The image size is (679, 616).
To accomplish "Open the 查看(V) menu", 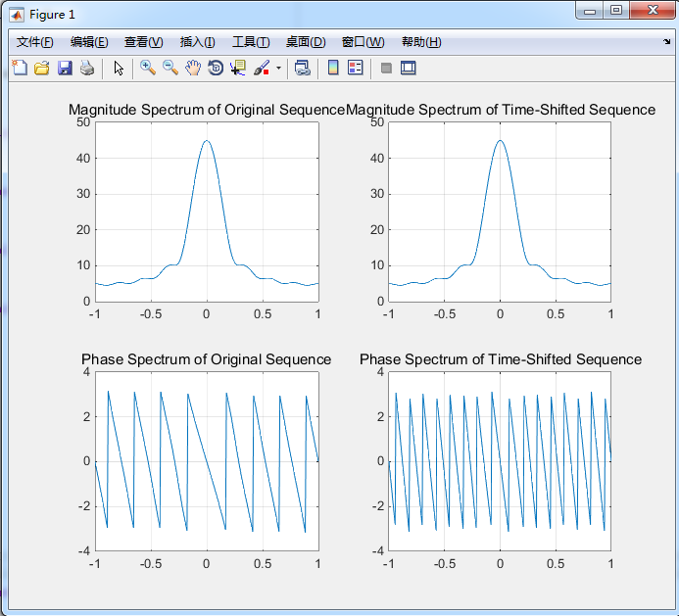I will pyautogui.click(x=143, y=42).
